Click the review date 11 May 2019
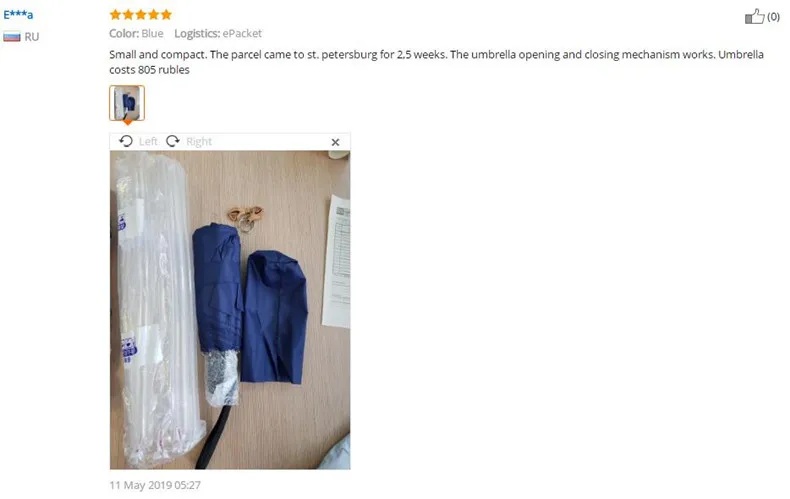790x499 pixels. (155, 485)
